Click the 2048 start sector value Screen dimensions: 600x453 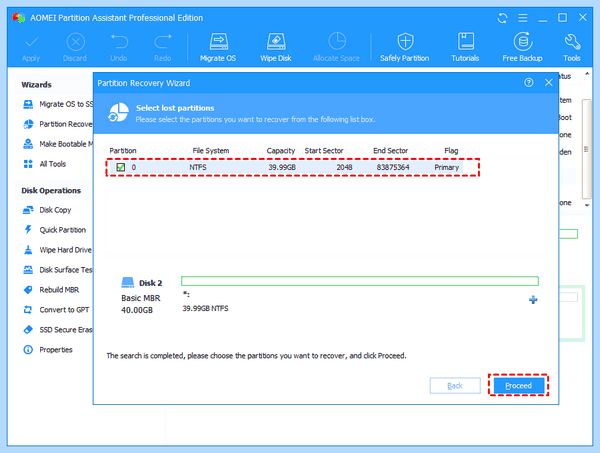click(x=344, y=167)
